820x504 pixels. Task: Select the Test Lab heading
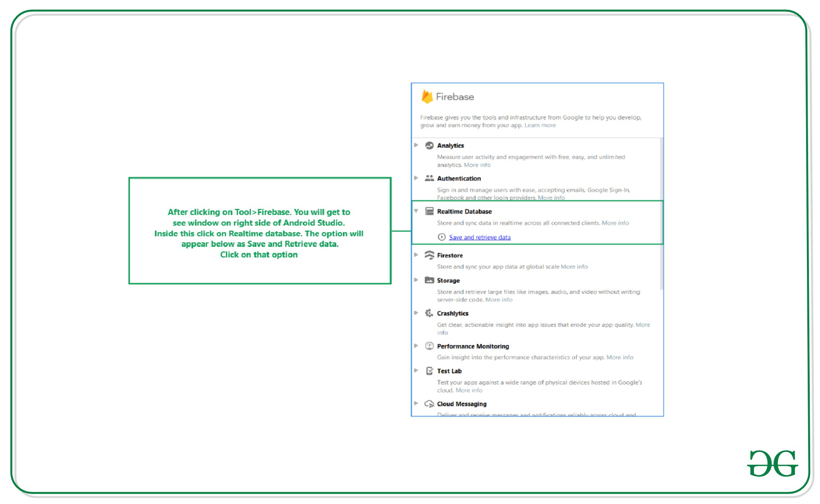click(x=449, y=371)
